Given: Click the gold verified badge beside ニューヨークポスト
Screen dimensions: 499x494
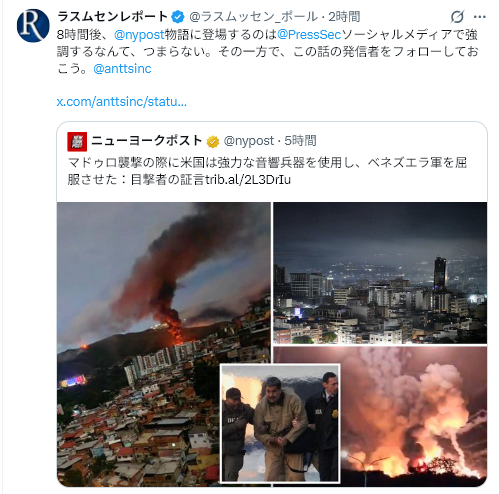Looking at the screenshot, I should pos(213,142).
